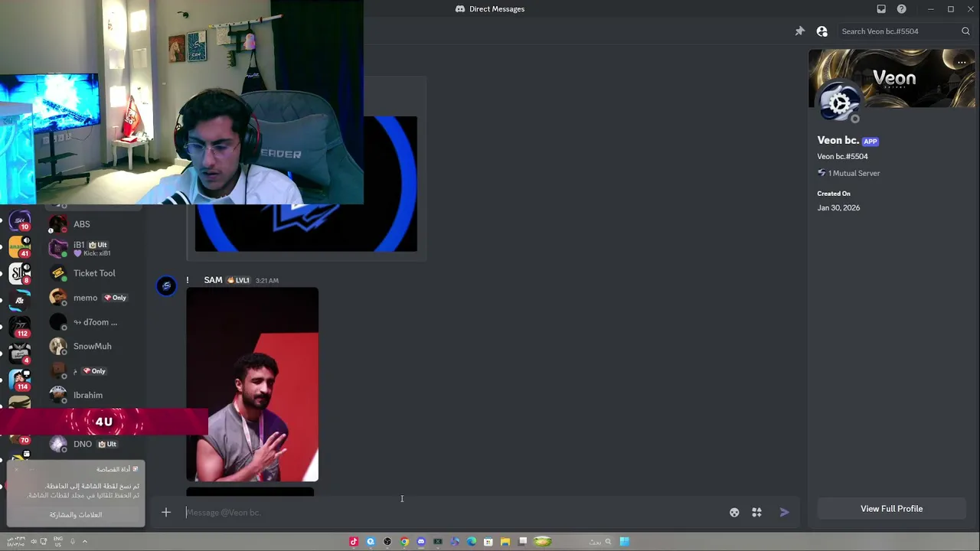980x551 pixels.
Task: Dismiss the Snipping Tool notification
Action: point(17,469)
